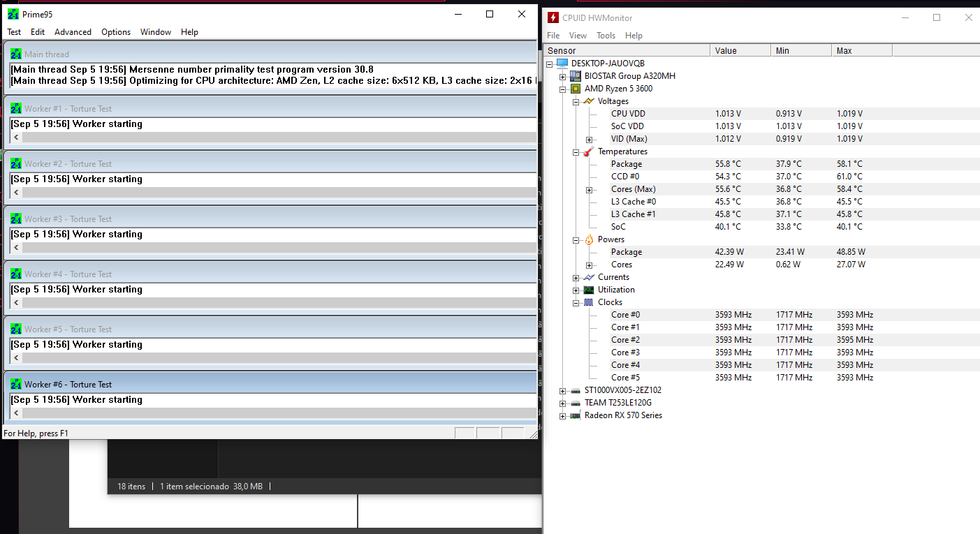980x534 pixels.
Task: Open the Window menu in Prime95
Action: pyautogui.click(x=156, y=32)
